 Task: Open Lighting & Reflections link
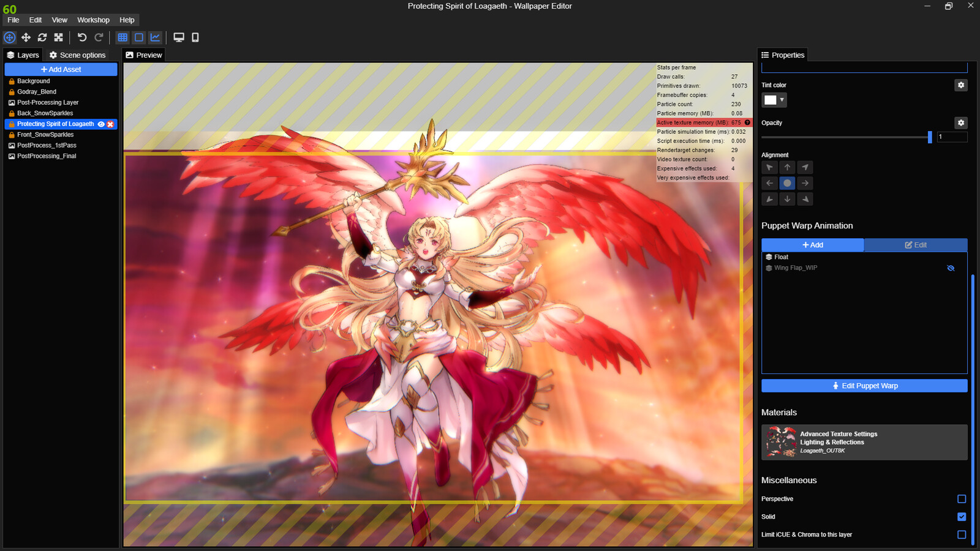[832, 442]
